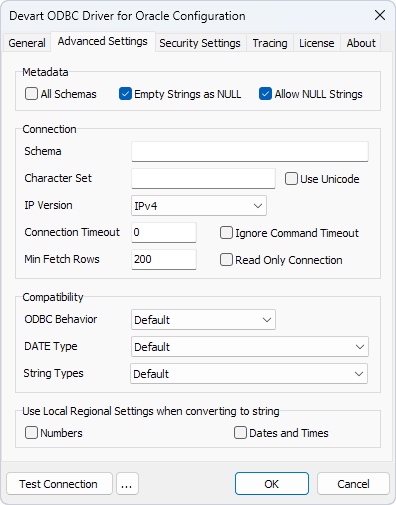This screenshot has width=396, height=505.
Task: Expand the DATE Type combo box
Action: click(x=250, y=347)
